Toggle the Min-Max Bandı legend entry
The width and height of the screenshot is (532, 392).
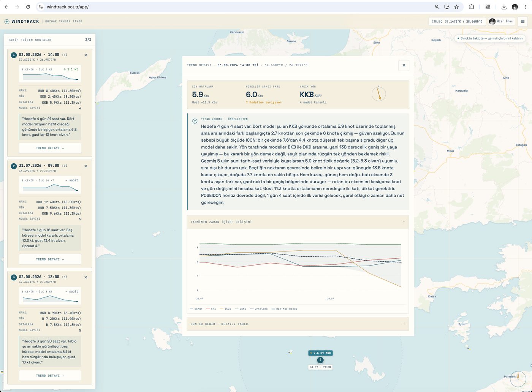[284, 309]
